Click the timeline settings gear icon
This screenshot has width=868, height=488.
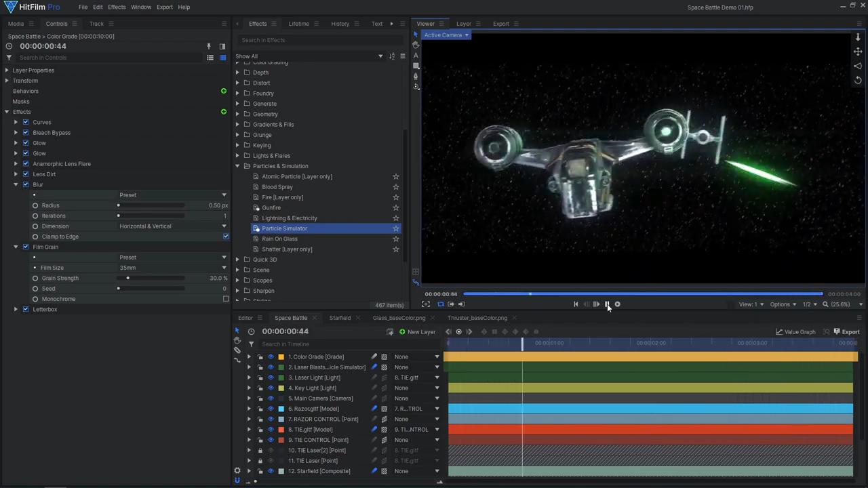click(x=237, y=470)
